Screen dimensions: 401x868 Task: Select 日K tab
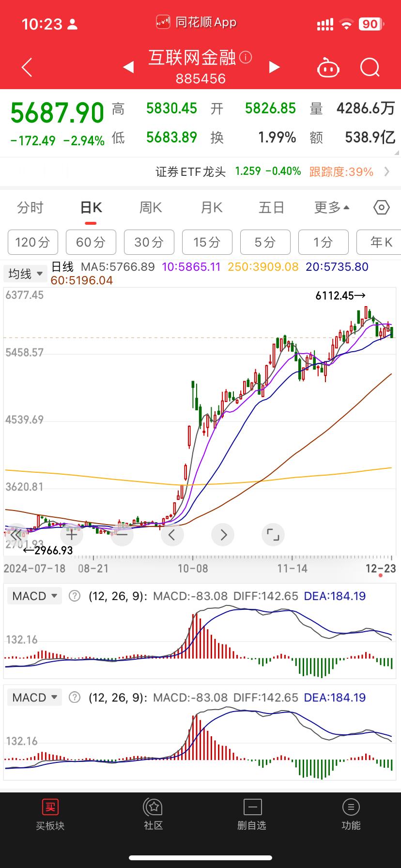pos(91,207)
